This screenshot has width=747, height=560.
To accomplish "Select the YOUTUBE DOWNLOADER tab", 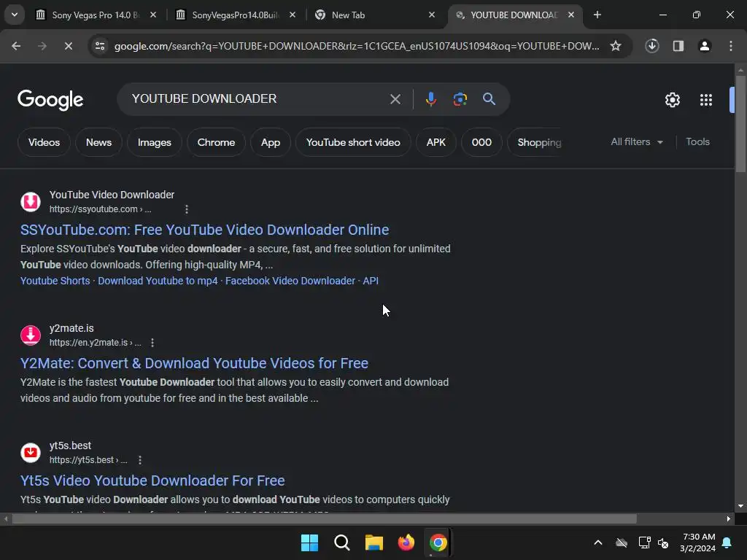I will pyautogui.click(x=514, y=15).
